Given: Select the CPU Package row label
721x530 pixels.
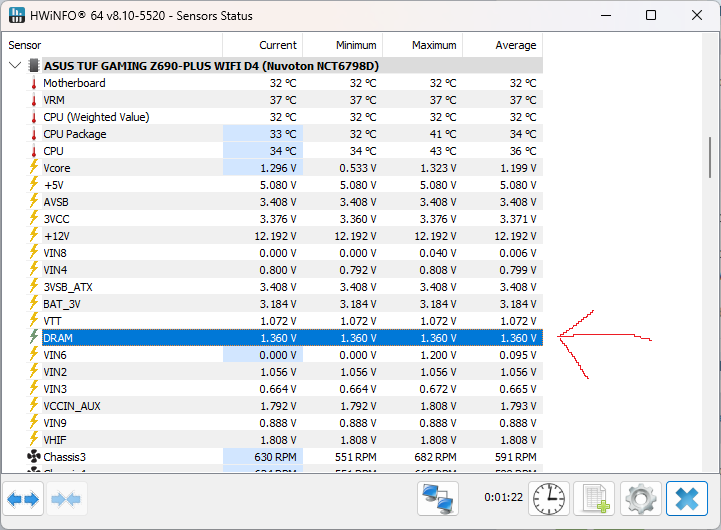Looking at the screenshot, I should [x=75, y=134].
